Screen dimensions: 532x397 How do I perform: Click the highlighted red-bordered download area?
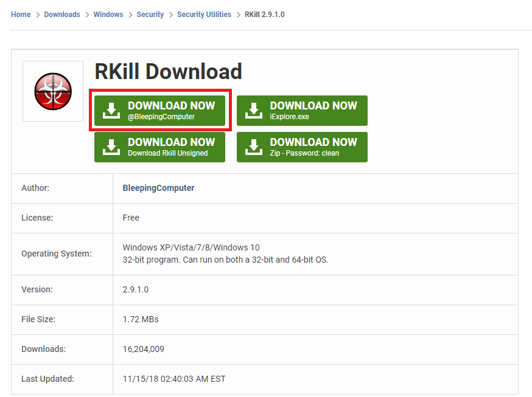tap(160, 110)
